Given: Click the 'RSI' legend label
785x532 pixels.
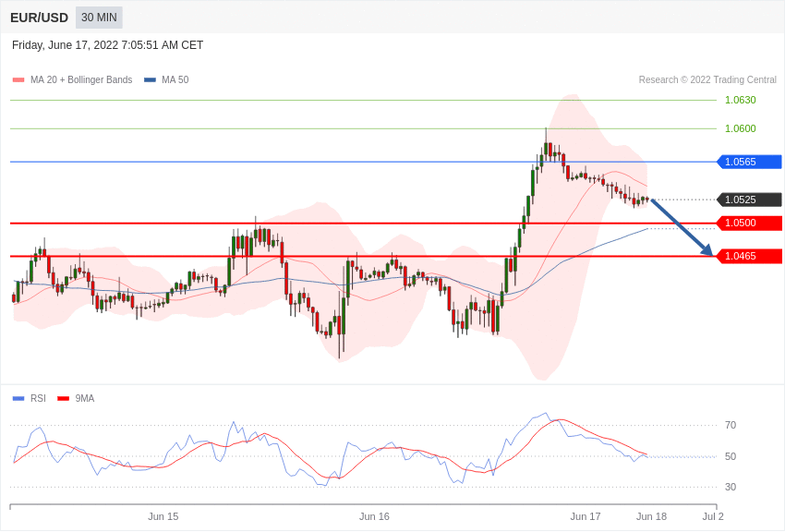Looking at the screenshot, I should tap(38, 399).
